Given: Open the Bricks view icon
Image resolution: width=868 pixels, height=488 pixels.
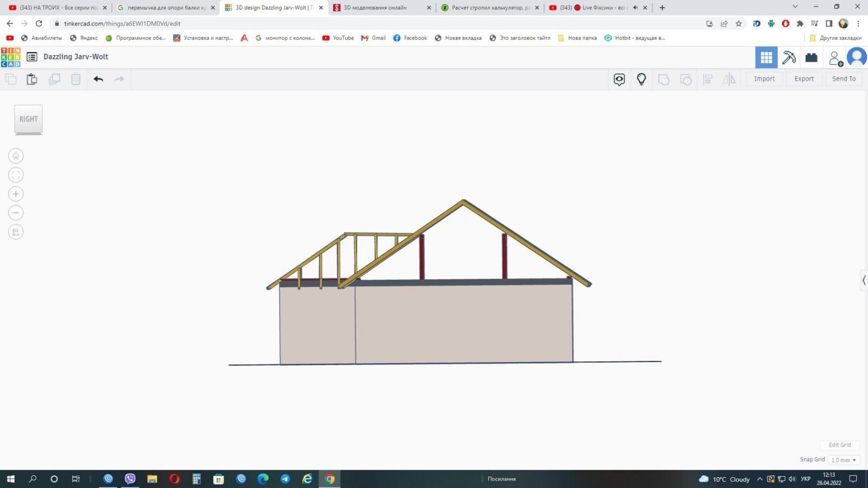Looking at the screenshot, I should point(811,57).
